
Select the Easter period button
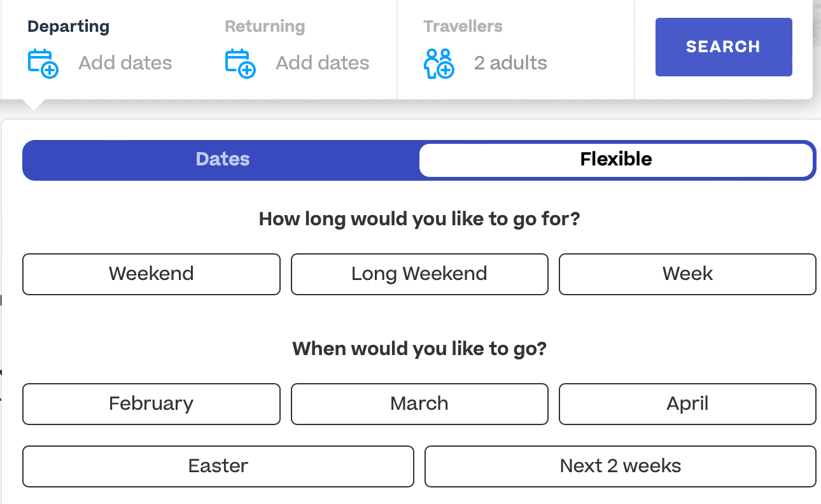[218, 466]
